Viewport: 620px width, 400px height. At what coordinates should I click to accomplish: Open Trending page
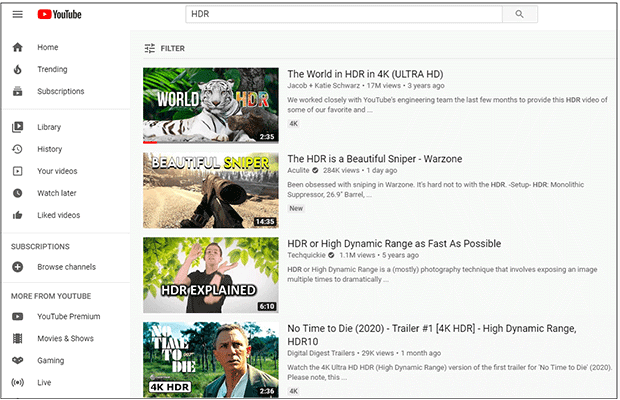point(52,70)
